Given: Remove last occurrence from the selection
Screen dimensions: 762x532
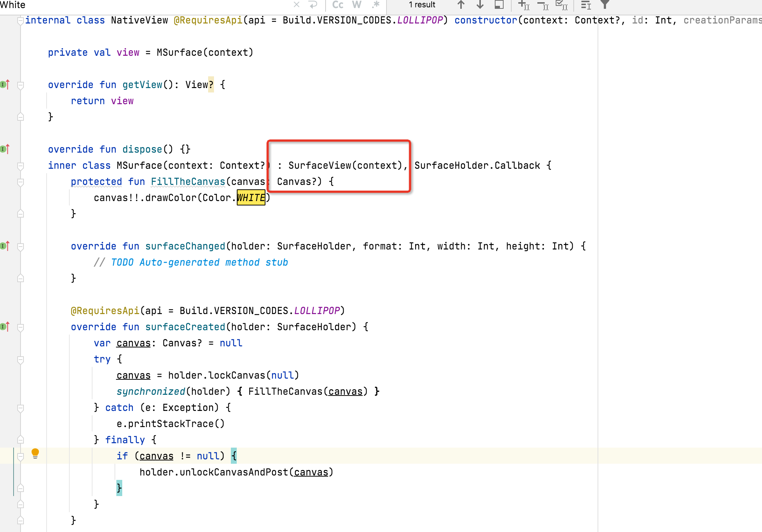Looking at the screenshot, I should (x=543, y=5).
